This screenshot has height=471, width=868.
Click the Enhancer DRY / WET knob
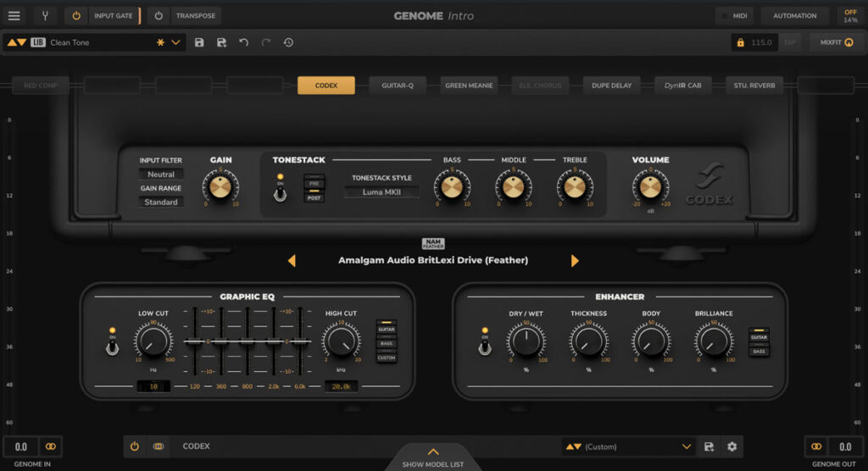click(526, 341)
